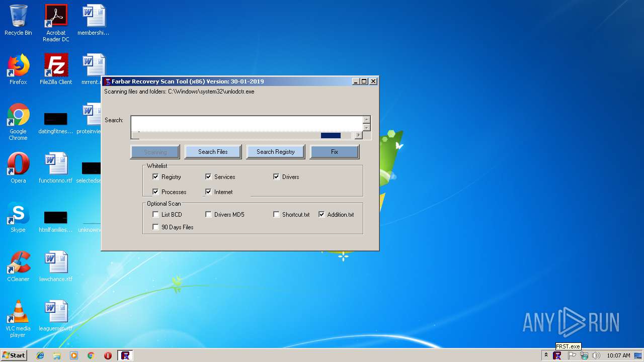Enable the Drivers MD5 option
Viewport: 644px width, 362px height.
pos(208,215)
